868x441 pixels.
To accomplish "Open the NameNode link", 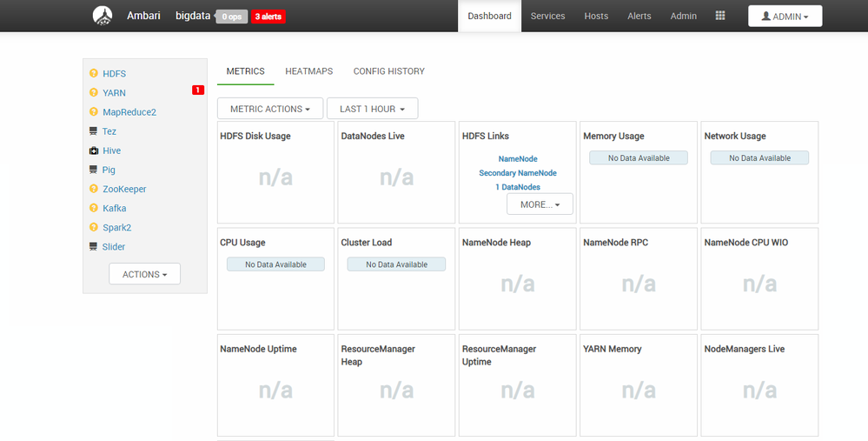I will pos(518,158).
